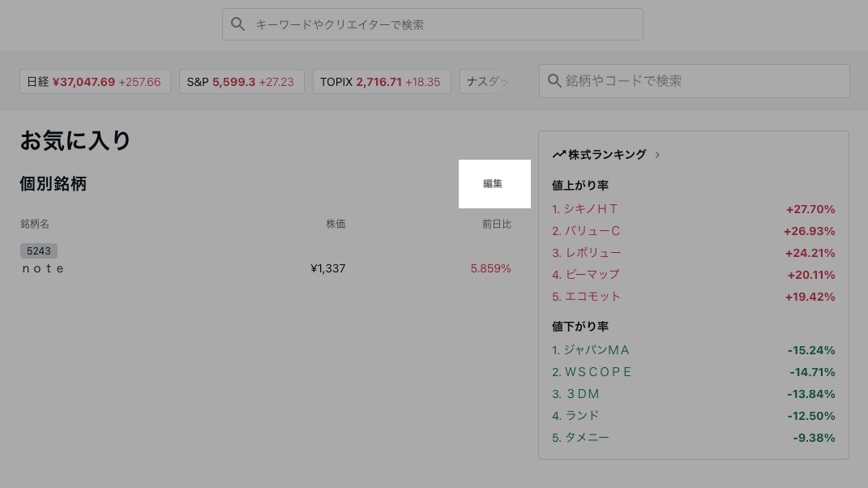Open the partially visible ナスダック index chip
The height and width of the screenshot is (488, 868).
coord(486,81)
